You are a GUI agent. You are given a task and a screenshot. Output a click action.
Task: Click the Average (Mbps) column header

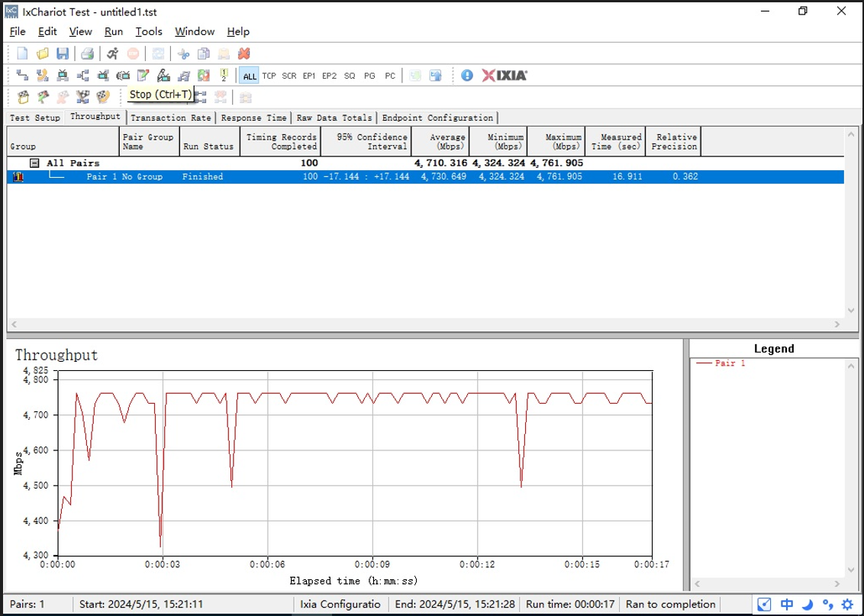(x=440, y=142)
